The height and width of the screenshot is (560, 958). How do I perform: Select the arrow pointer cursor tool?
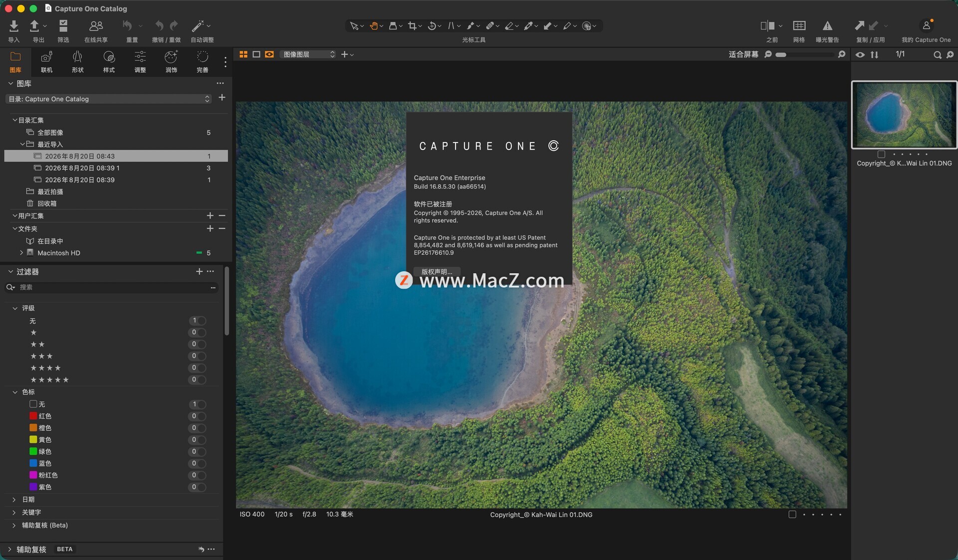(x=354, y=26)
